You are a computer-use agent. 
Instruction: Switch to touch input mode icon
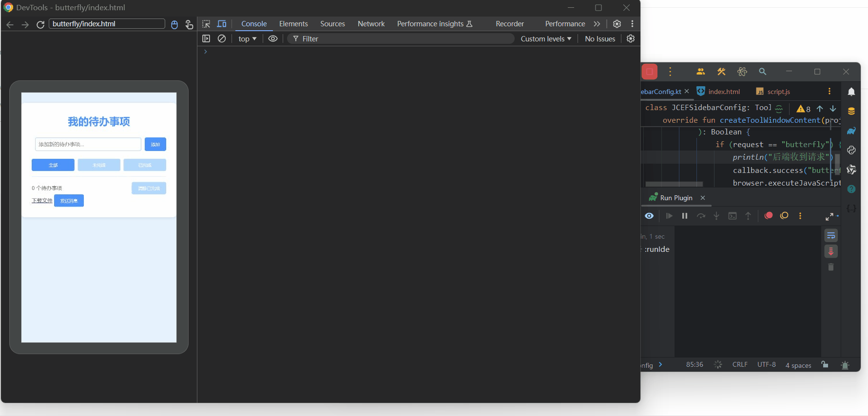189,24
